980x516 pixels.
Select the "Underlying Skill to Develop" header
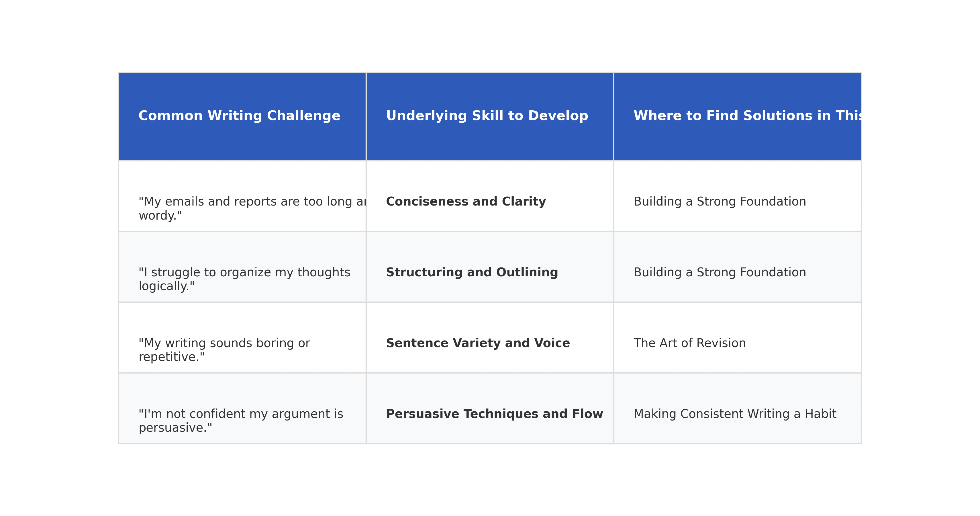(x=487, y=116)
